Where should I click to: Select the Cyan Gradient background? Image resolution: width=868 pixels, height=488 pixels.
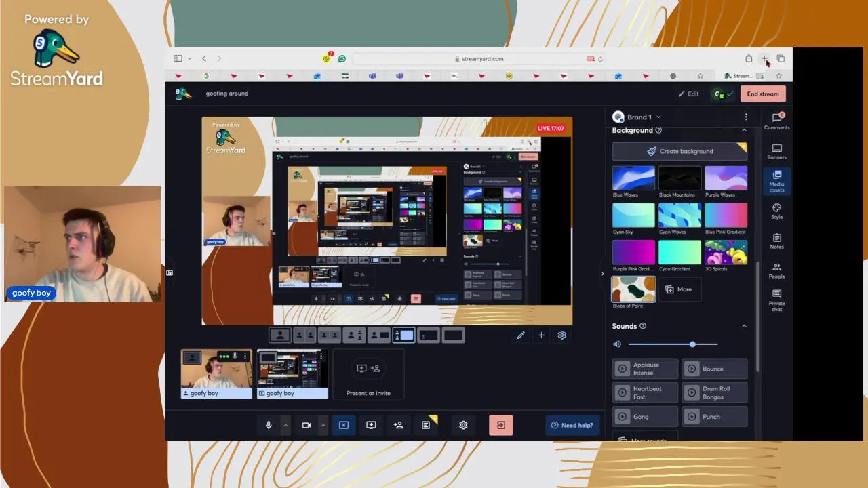point(679,252)
